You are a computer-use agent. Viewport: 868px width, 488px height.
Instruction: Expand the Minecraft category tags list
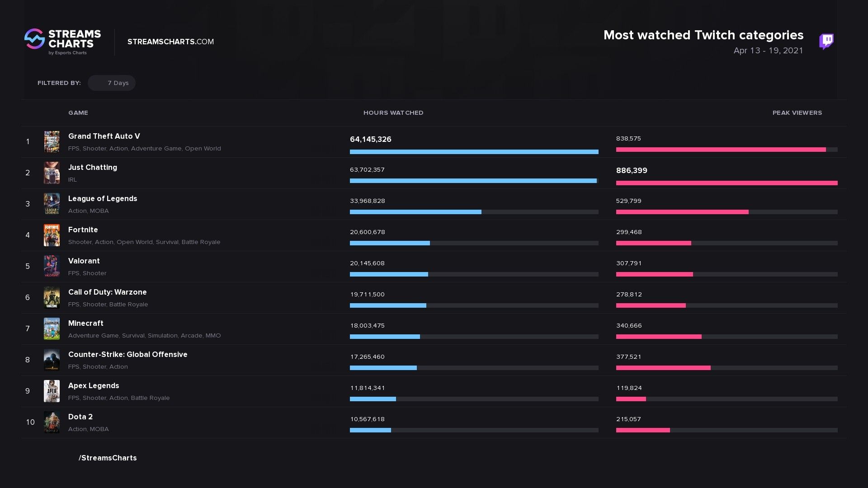tap(213, 335)
